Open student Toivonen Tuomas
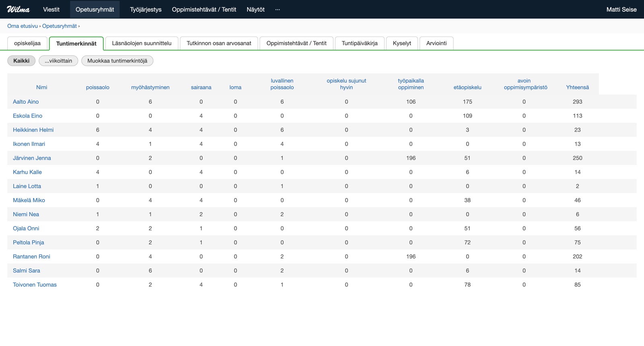The height and width of the screenshot is (346, 644). tap(35, 285)
